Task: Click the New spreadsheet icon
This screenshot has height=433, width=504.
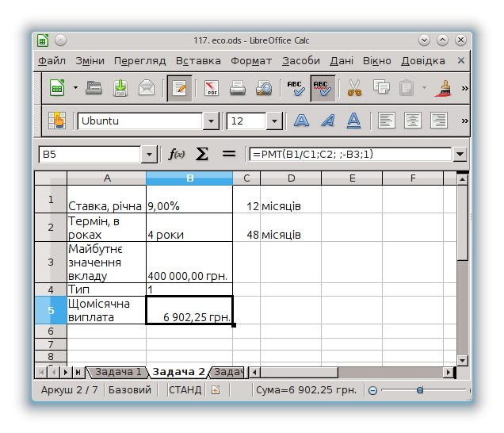Action: click(x=57, y=88)
